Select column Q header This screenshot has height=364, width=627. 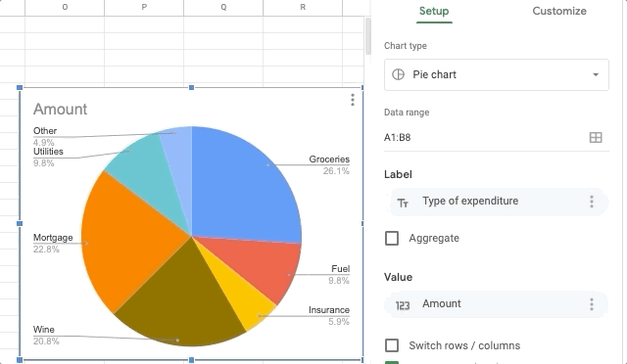(x=223, y=8)
